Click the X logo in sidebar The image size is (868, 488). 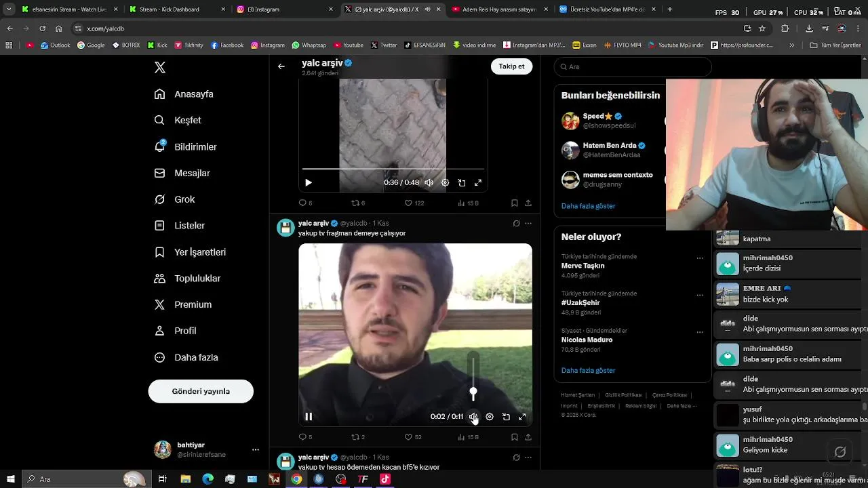[x=160, y=67]
